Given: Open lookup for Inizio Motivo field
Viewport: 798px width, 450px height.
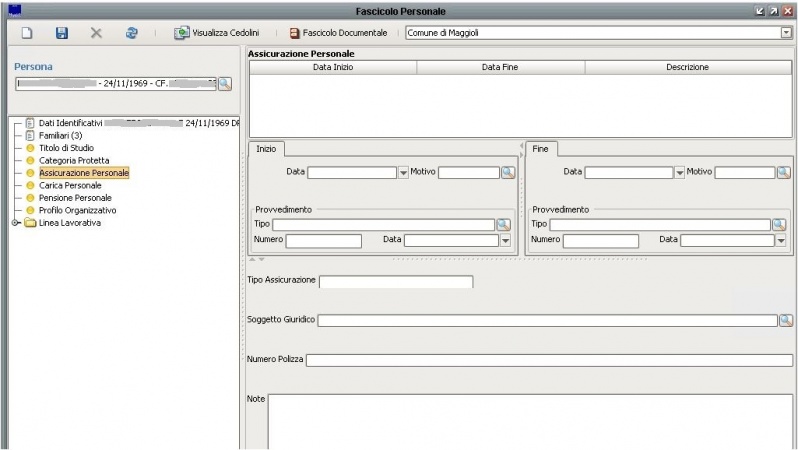Looking at the screenshot, I should 508,172.
